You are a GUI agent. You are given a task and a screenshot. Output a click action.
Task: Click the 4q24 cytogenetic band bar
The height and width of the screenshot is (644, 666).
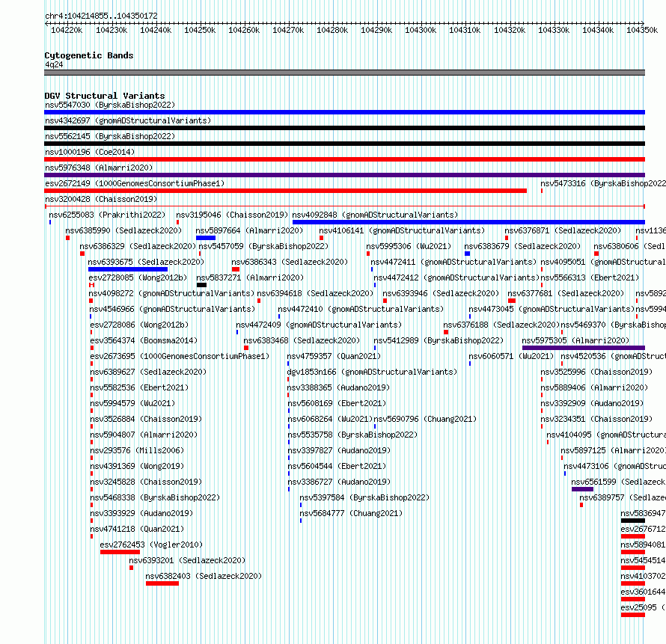344,73
